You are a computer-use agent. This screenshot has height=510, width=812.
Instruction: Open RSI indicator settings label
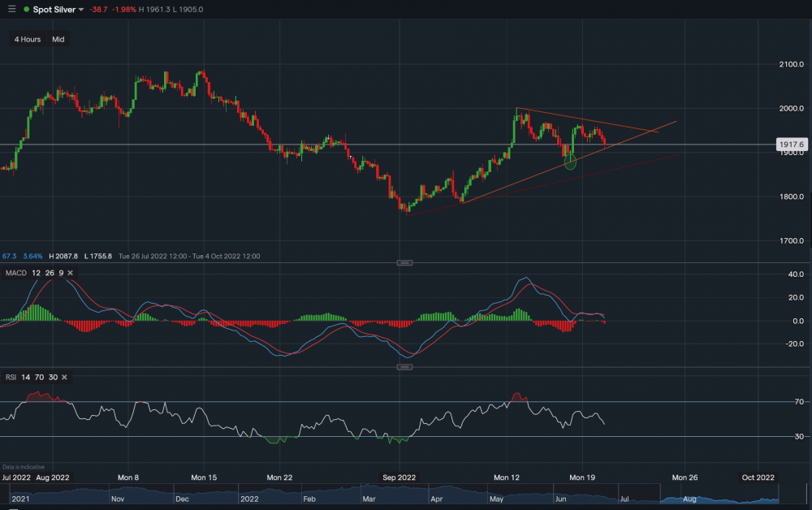tap(11, 377)
